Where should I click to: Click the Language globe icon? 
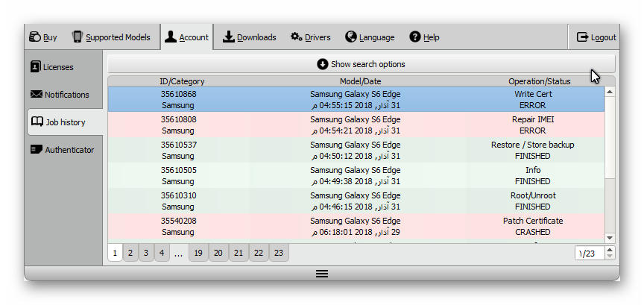(x=350, y=37)
